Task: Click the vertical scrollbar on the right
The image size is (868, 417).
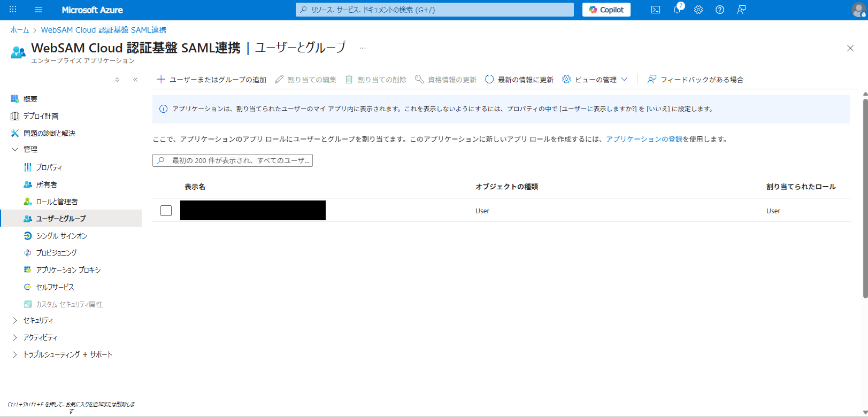Action: click(865, 198)
